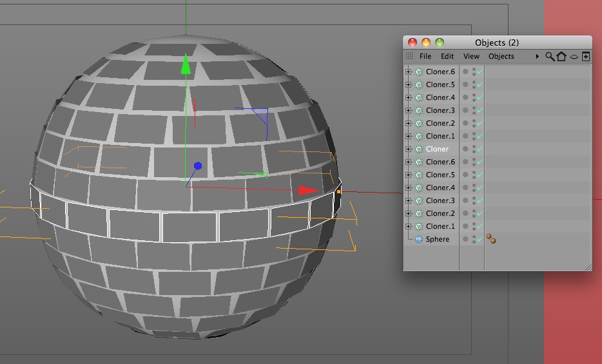Expand Cloner.3 below the highlighted Cloner

coord(408,200)
